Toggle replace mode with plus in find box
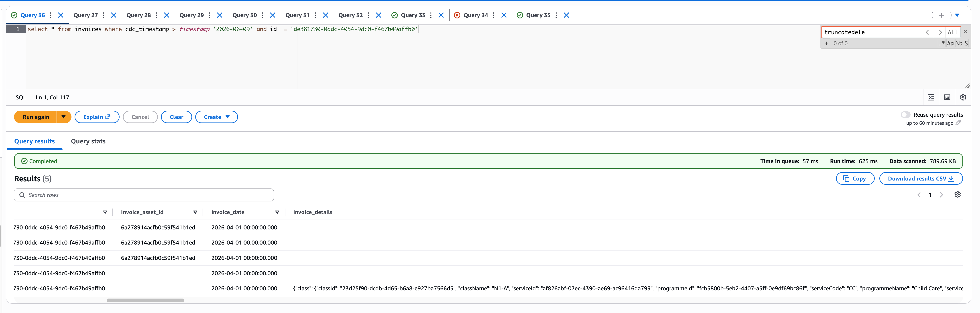The height and width of the screenshot is (313, 980). coord(826,43)
